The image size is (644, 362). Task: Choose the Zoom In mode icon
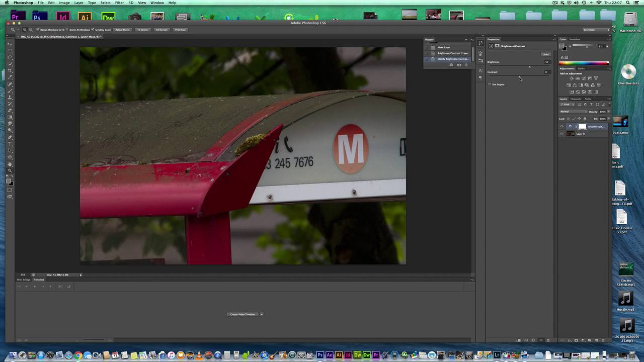pyautogui.click(x=25, y=30)
